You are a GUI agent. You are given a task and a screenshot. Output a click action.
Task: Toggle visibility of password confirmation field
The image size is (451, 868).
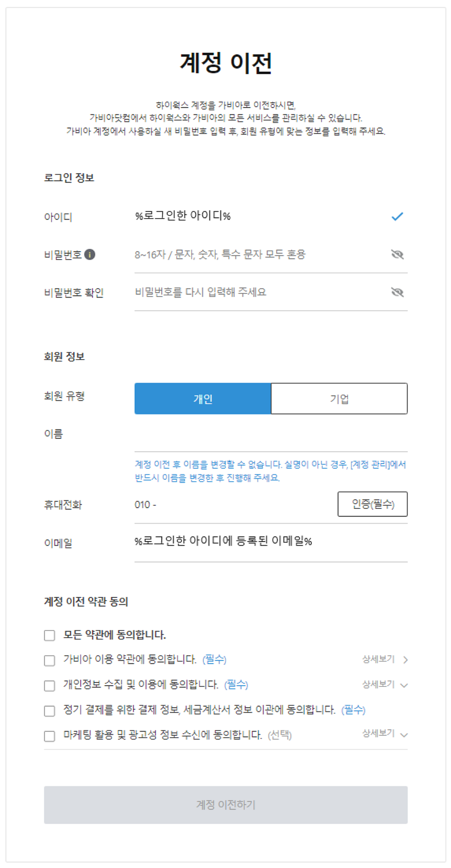397,292
